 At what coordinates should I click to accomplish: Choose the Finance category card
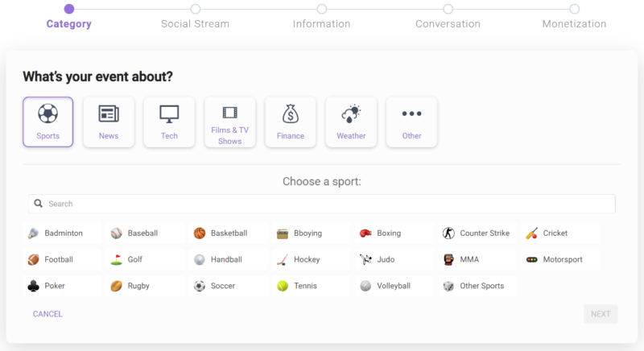[x=291, y=122]
